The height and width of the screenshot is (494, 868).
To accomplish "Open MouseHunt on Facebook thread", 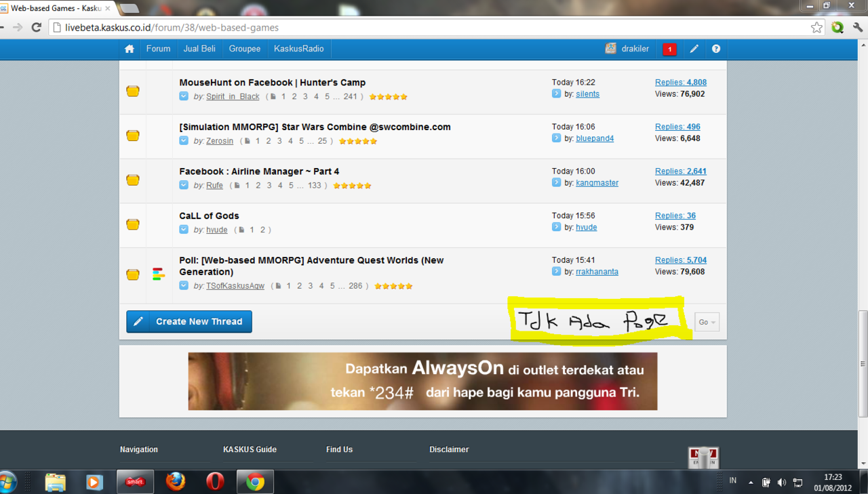I will [x=273, y=83].
